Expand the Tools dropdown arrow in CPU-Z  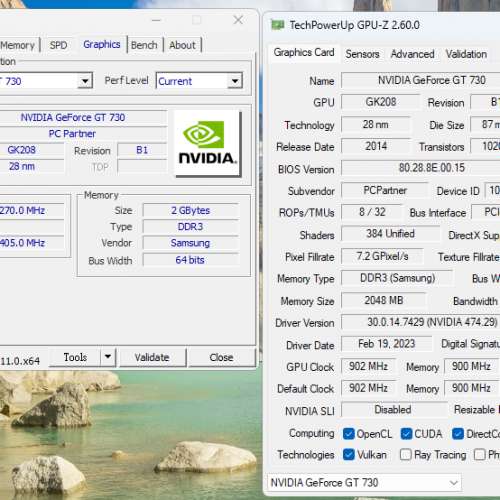click(x=108, y=357)
